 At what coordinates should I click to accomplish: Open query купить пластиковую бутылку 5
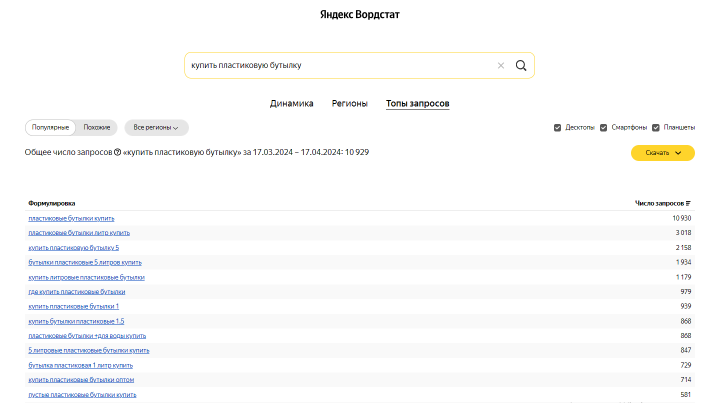point(74,248)
